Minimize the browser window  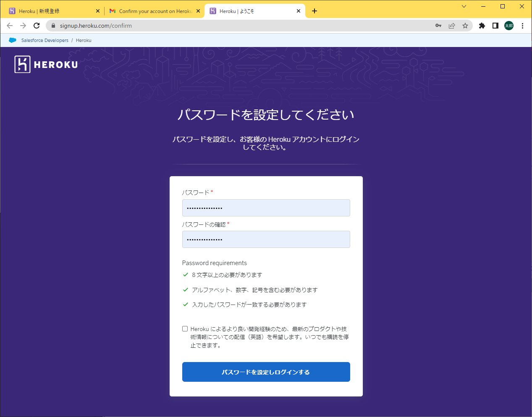pos(483,6)
